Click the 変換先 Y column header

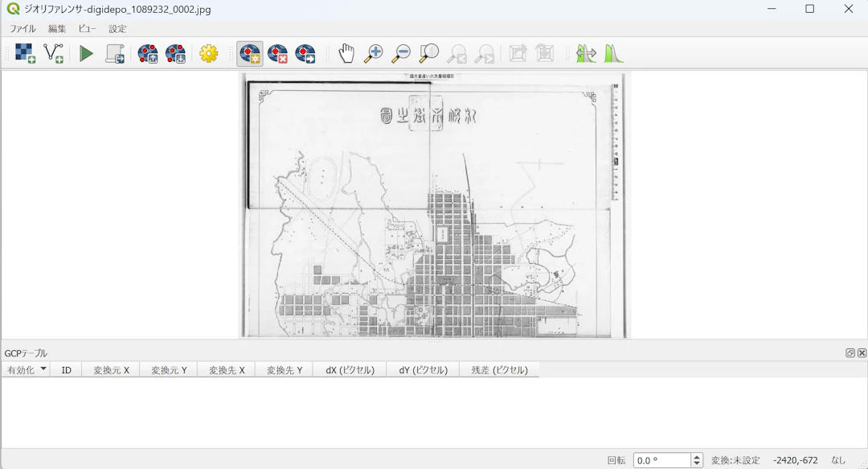tap(284, 370)
